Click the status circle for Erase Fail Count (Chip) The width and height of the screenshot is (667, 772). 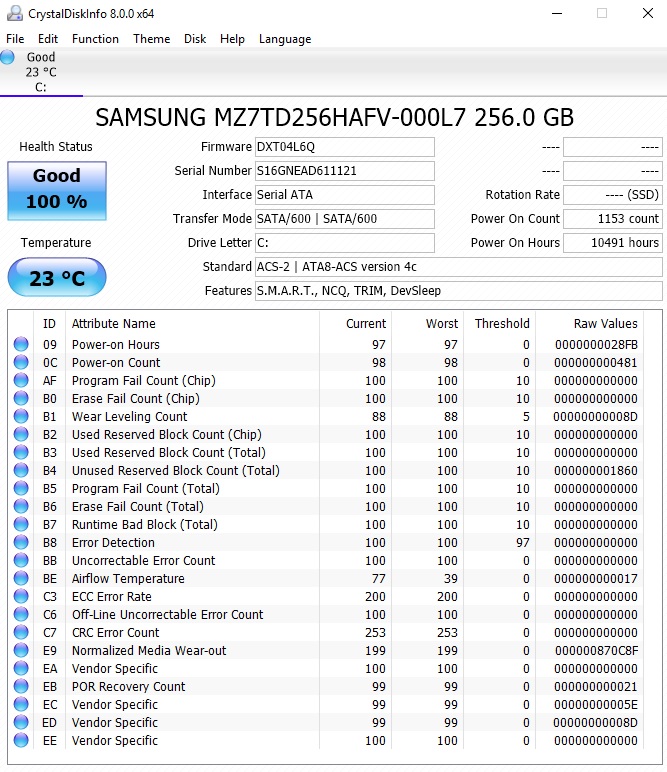coord(21,398)
